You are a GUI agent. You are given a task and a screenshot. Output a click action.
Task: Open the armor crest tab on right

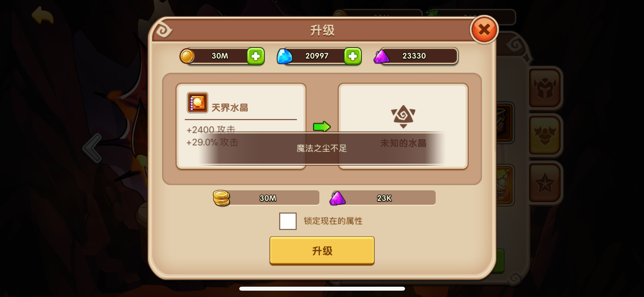pyautogui.click(x=545, y=135)
